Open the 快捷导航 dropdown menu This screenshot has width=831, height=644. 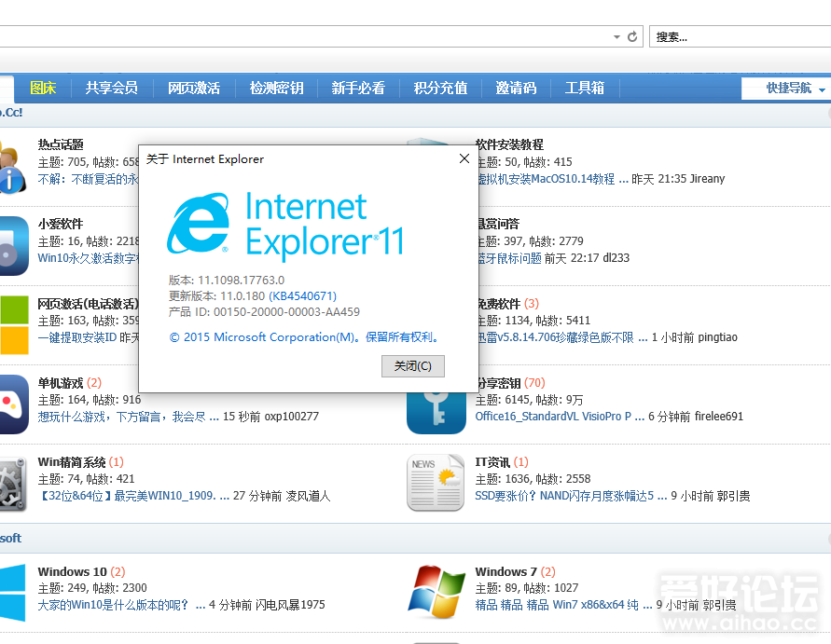[x=795, y=89]
